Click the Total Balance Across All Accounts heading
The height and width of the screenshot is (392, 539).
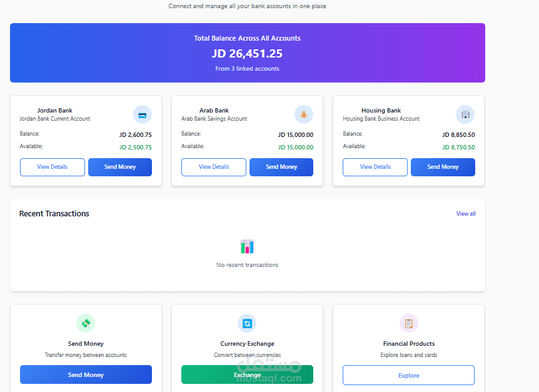pyautogui.click(x=247, y=38)
